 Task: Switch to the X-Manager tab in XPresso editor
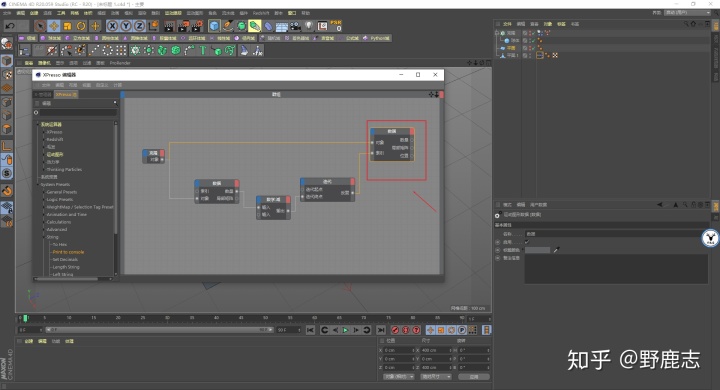click(43, 94)
